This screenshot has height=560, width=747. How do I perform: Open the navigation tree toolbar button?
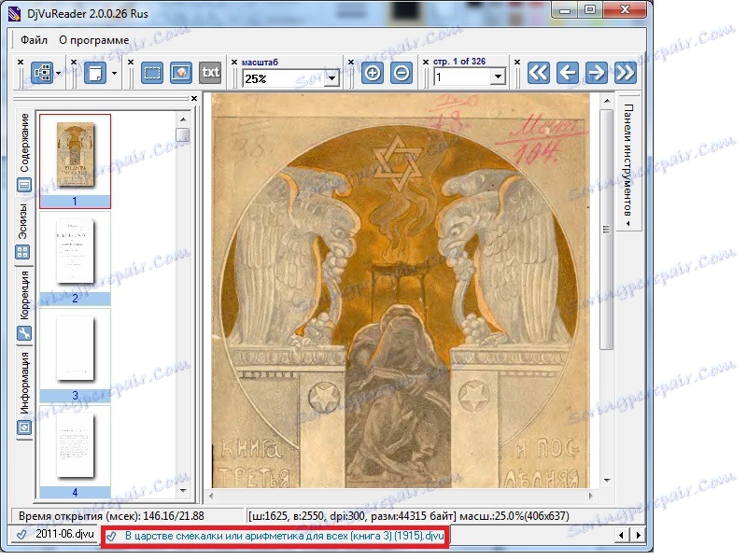pos(42,74)
